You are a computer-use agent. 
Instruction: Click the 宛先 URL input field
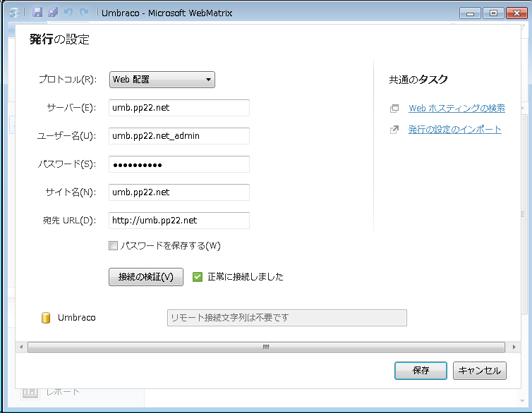pos(179,220)
